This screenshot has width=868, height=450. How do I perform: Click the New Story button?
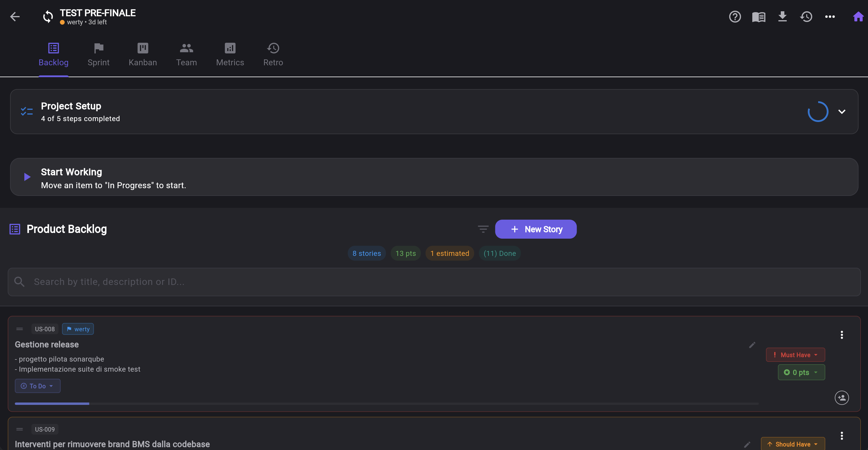coord(535,229)
